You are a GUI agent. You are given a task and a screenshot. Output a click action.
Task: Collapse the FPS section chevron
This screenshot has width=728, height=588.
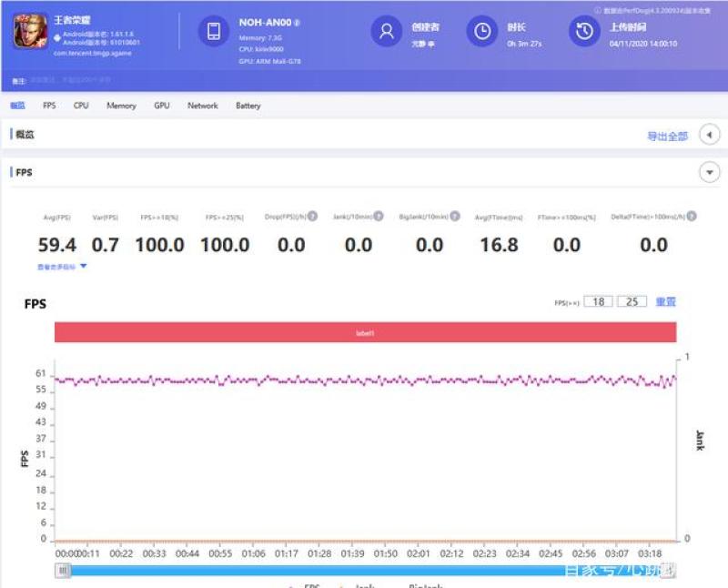pyautogui.click(x=709, y=172)
